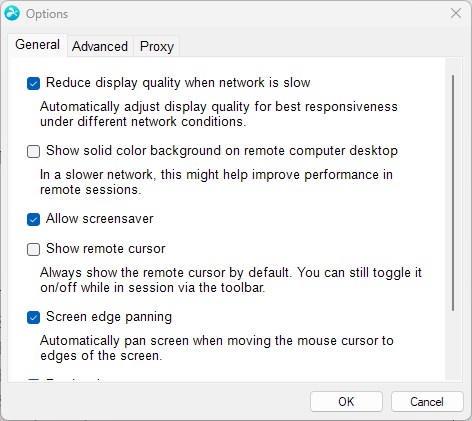Switch to the Advanced tab
The image size is (472, 421).
(x=100, y=46)
